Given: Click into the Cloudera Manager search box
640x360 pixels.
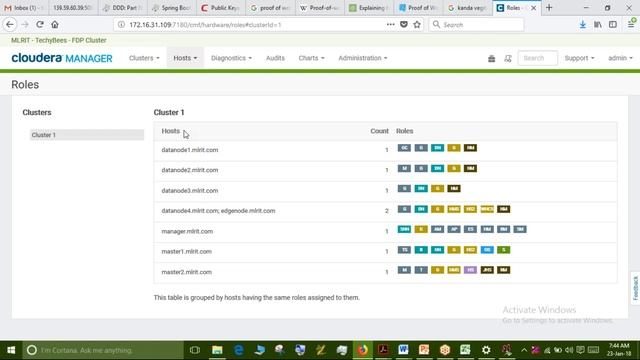Looking at the screenshot, I should click(537, 58).
